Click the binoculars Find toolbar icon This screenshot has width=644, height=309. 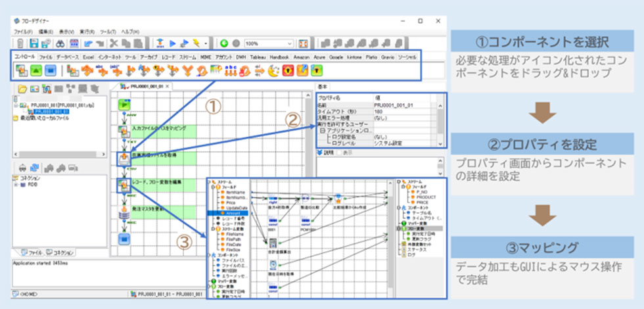(61, 43)
